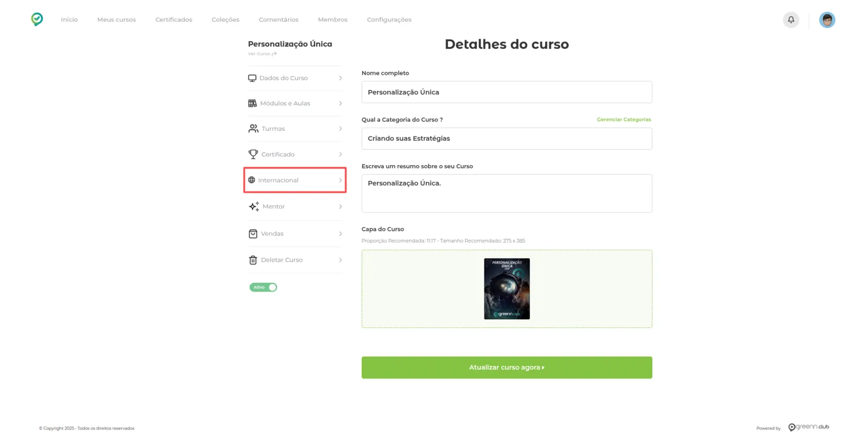The height and width of the screenshot is (437, 868).
Task: Click the Atualizar curso agora button
Action: pyautogui.click(x=507, y=368)
